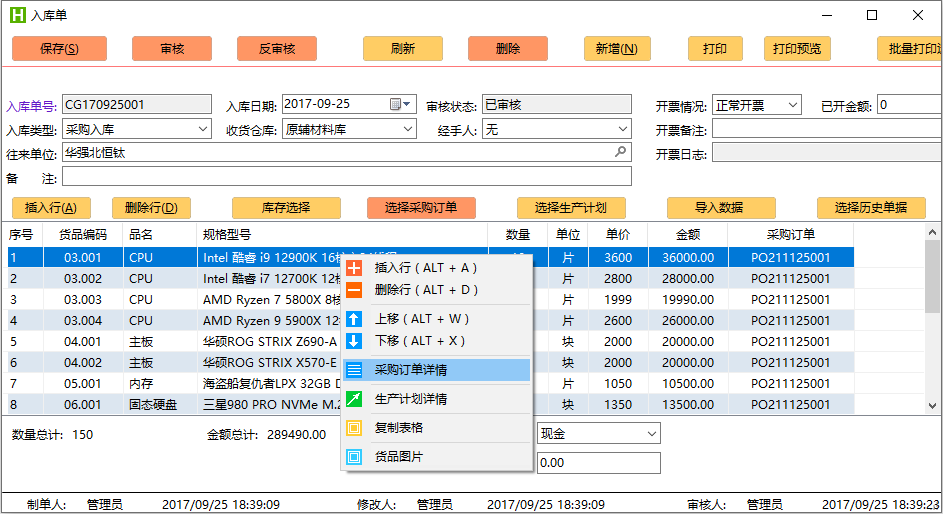Click the 审核 button
The height and width of the screenshot is (514, 943).
tap(172, 49)
